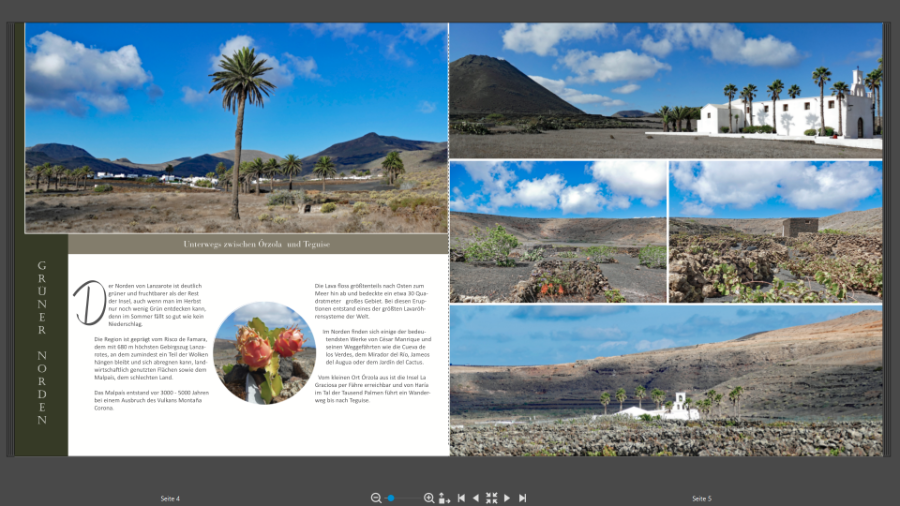Viewport: 900px width, 506px height.
Task: Click the zoom out magnifier icon
Action: [376, 498]
